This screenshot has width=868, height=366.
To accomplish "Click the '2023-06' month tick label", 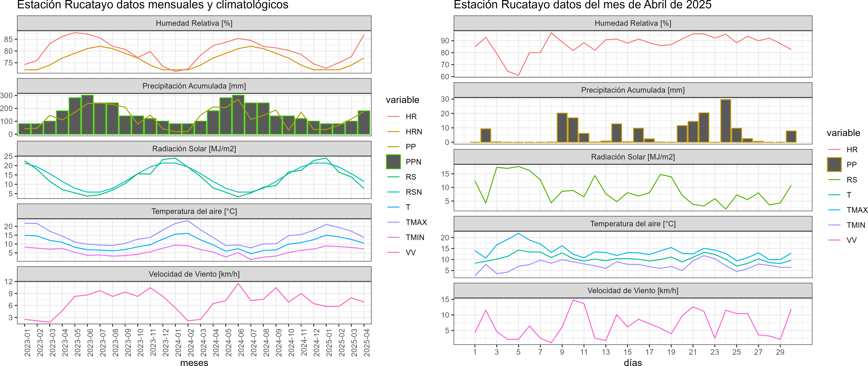I will 90,343.
